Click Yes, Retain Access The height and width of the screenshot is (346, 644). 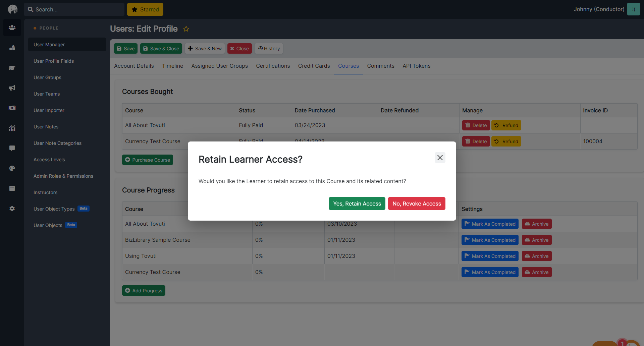coord(357,204)
